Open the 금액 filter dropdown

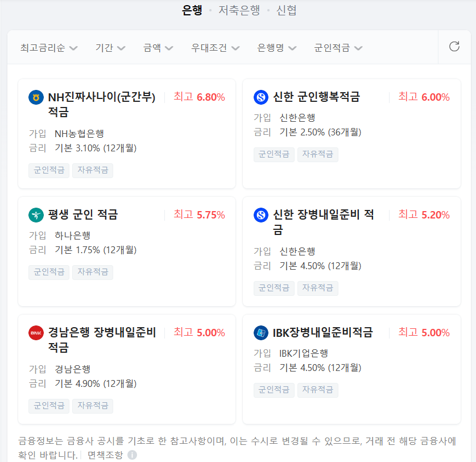[158, 48]
